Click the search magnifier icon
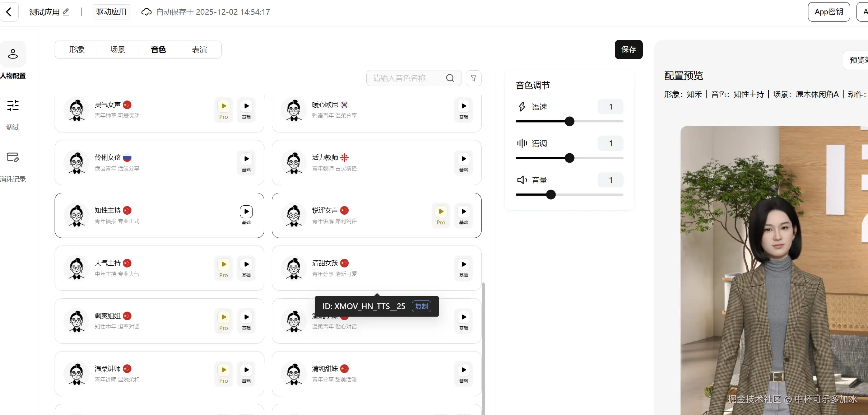Screen dimensions: 868x415 pyautogui.click(x=450, y=78)
